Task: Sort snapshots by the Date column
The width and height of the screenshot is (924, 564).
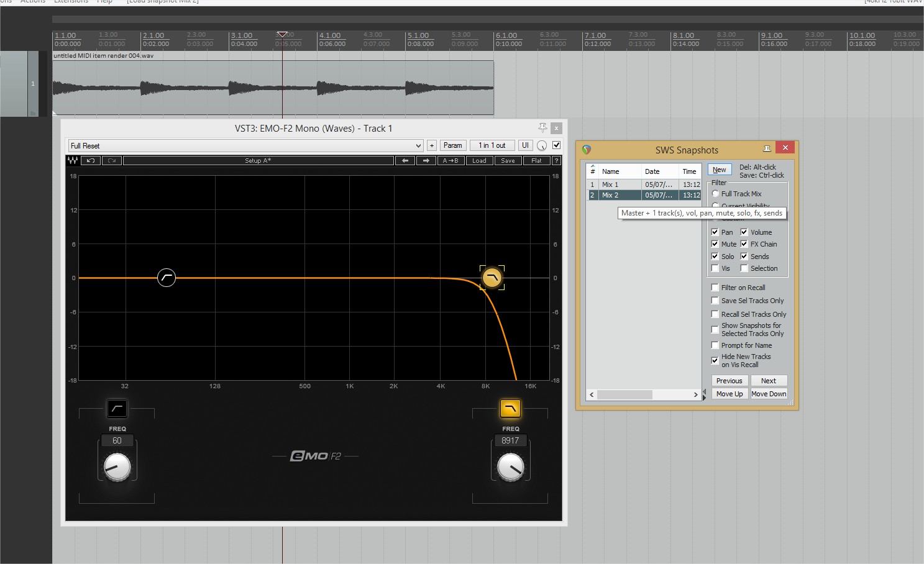Action: 661,171
